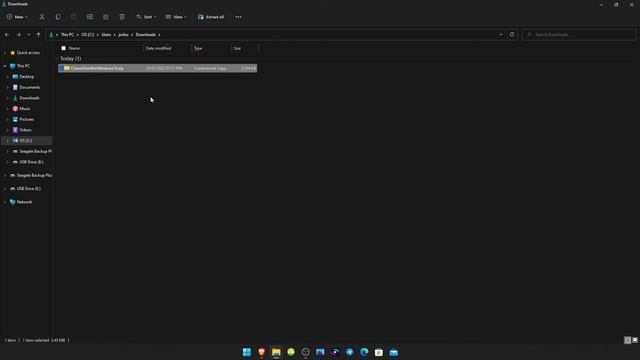Click Users in the address breadcrumb
This screenshot has width=640, height=360.
(106, 35)
